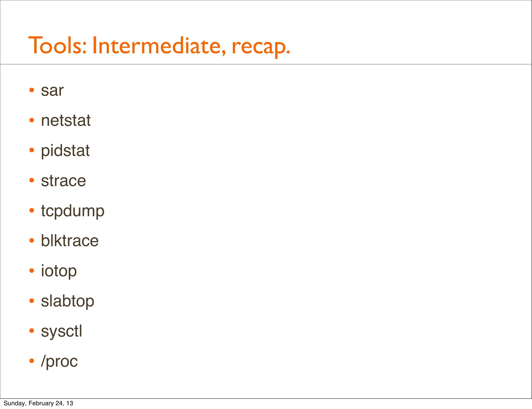Click on the "strace" entry
This screenshot has width=532, height=409.
pos(63,181)
